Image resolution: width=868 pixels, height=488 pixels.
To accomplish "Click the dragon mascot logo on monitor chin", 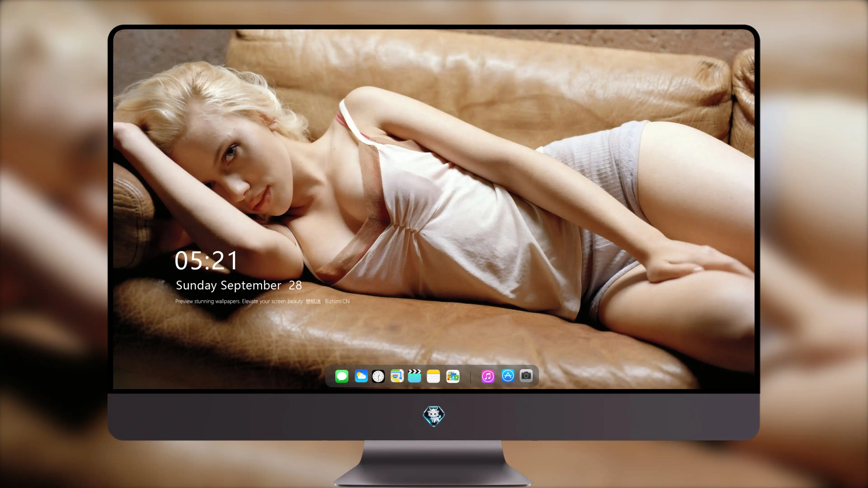I will coord(434,416).
